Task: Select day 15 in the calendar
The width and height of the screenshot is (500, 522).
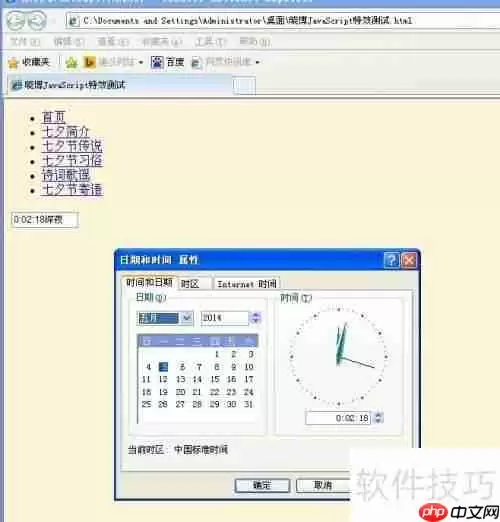Action: pyautogui.click(x=215, y=379)
